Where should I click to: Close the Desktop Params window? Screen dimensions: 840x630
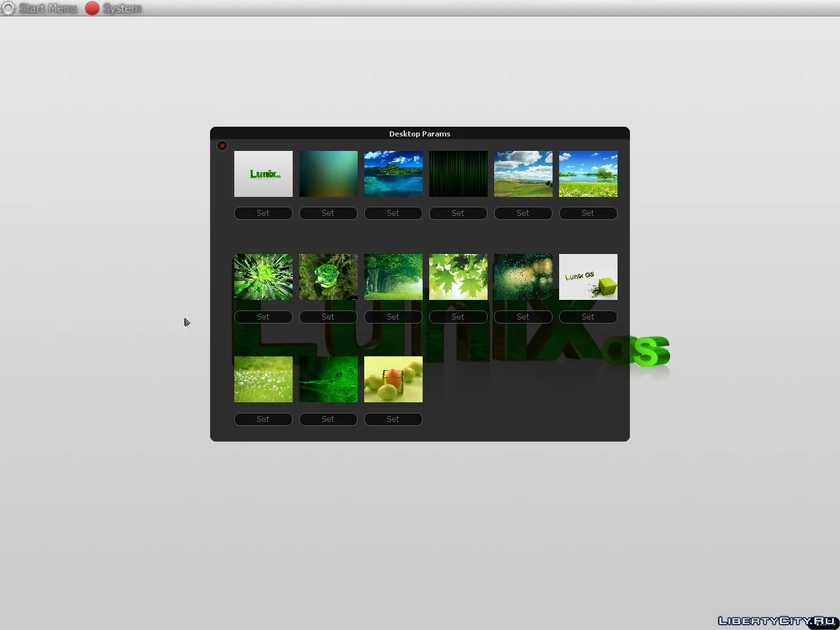[x=222, y=146]
